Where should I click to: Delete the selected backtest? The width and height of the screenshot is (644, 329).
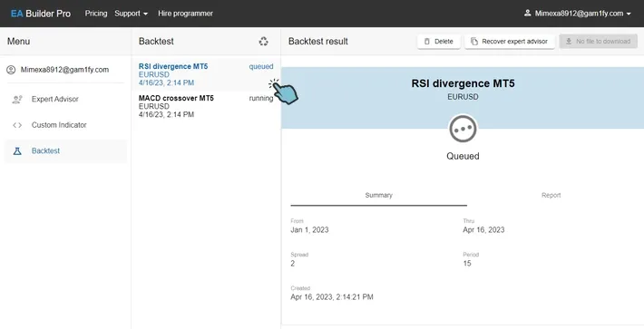click(439, 42)
